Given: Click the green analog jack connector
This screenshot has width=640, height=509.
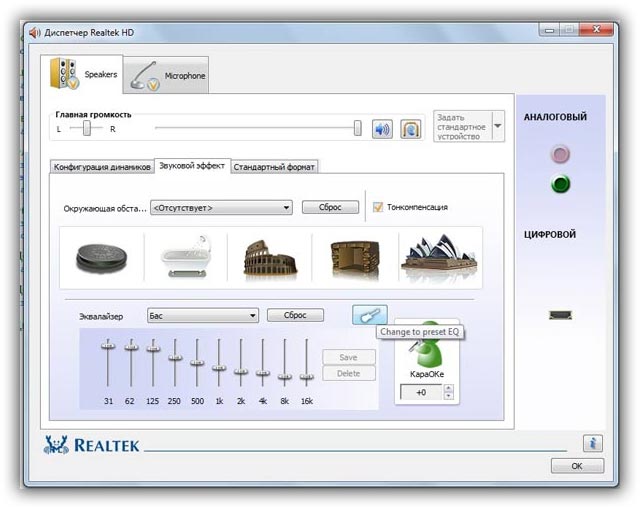Looking at the screenshot, I should tap(560, 184).
